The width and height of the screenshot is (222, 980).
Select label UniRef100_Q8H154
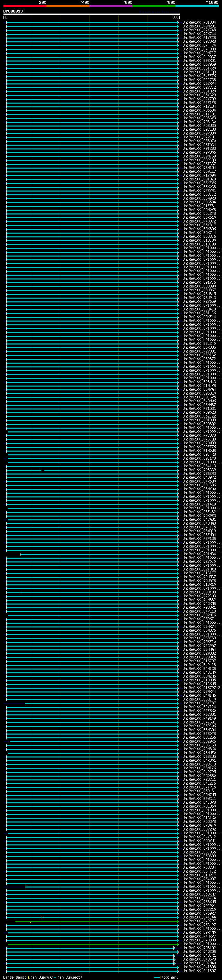pyautogui.click(x=199, y=168)
